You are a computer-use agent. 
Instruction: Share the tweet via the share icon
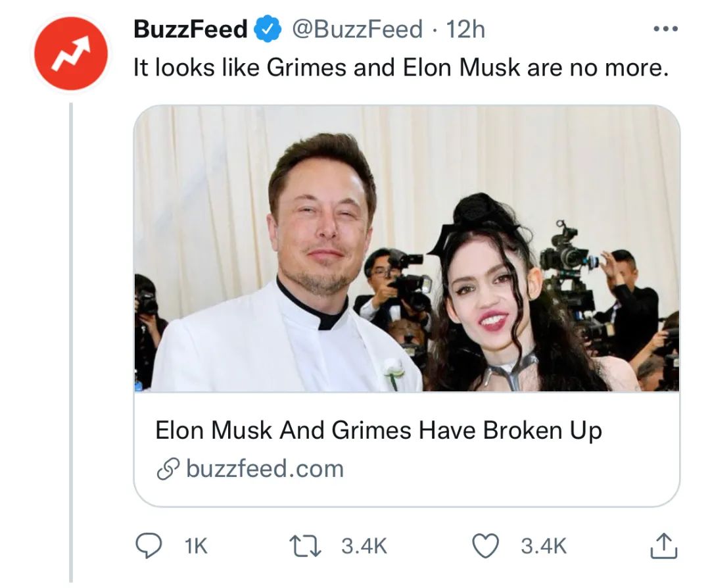[x=664, y=545]
